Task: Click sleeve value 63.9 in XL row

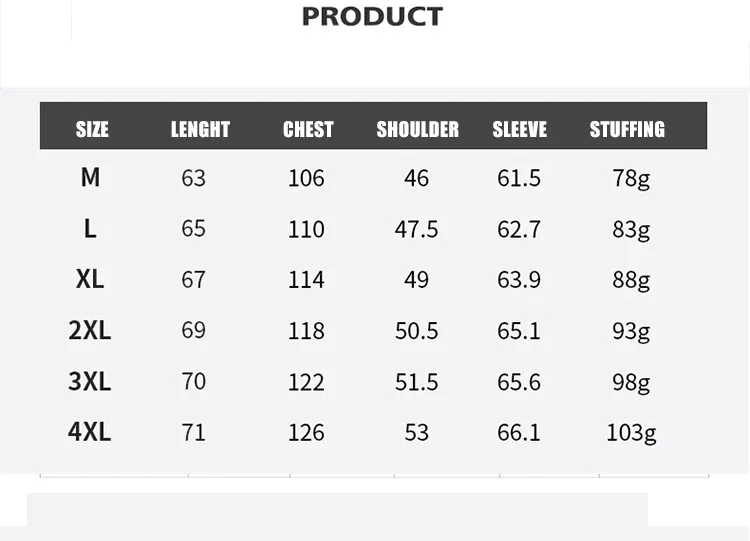Action: [519, 280]
